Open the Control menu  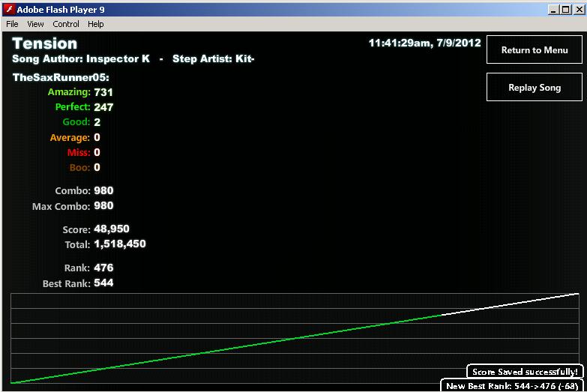66,24
